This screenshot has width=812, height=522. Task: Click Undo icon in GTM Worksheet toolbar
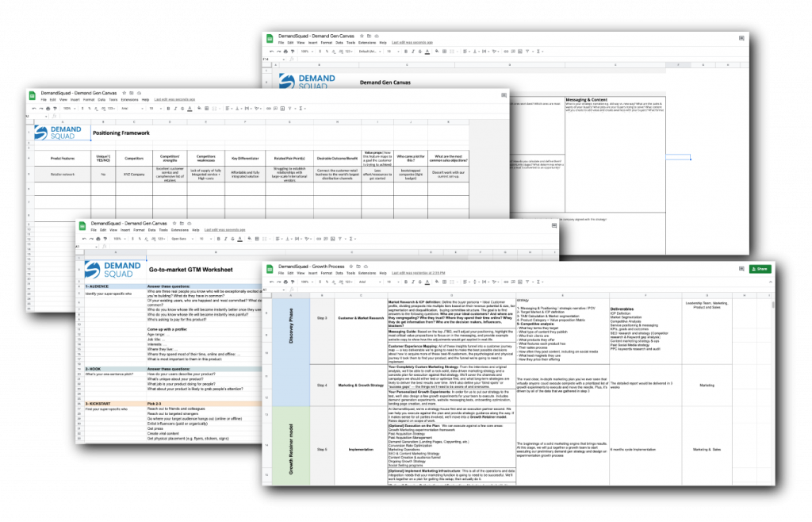(84, 239)
